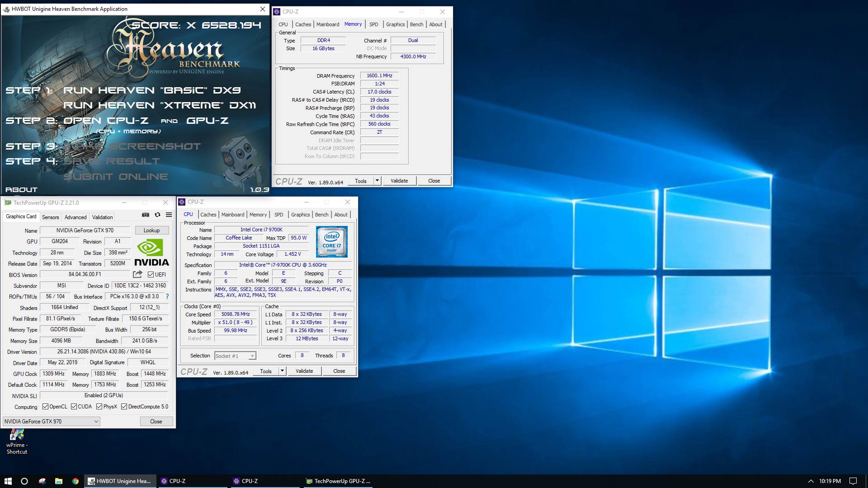Viewport: 868px width, 488px height.
Task: Click Intel Core i7 badge in CPU-Z
Action: coord(332,242)
